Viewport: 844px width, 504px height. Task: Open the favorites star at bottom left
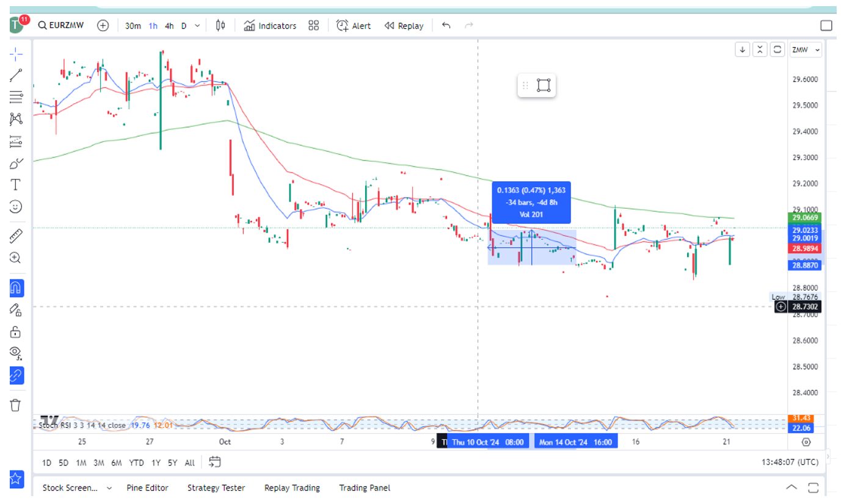[16, 479]
